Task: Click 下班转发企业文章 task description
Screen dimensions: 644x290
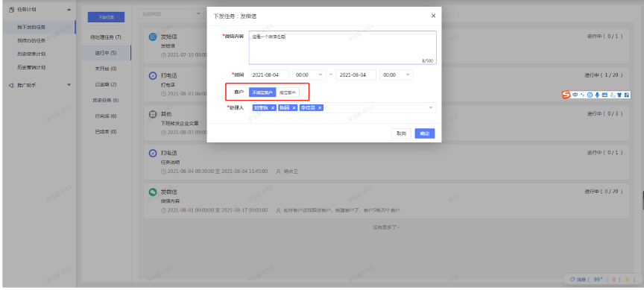Action: point(180,123)
